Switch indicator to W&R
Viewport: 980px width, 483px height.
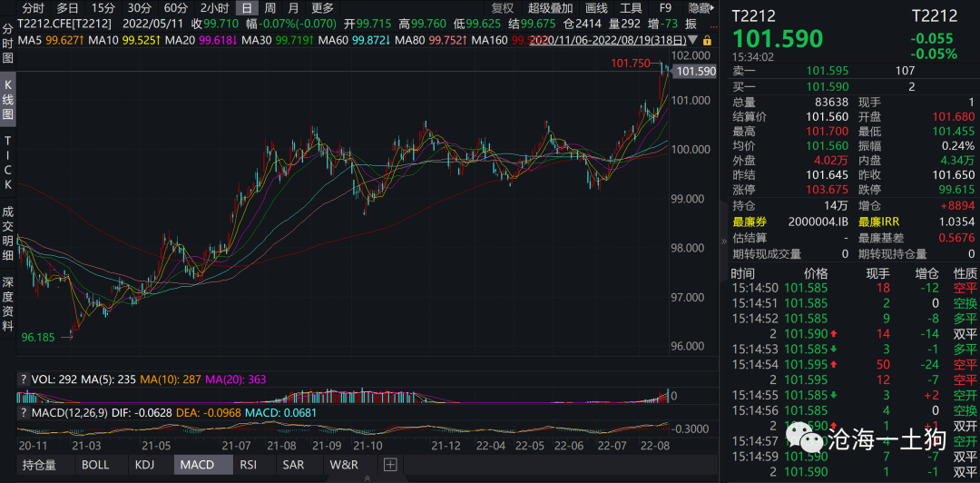coord(345,464)
